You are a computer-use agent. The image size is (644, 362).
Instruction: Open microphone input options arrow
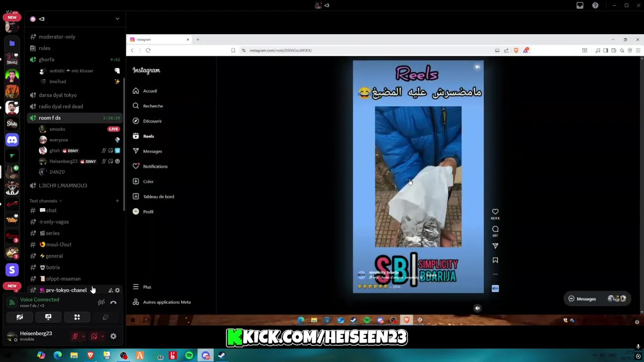click(x=83, y=336)
